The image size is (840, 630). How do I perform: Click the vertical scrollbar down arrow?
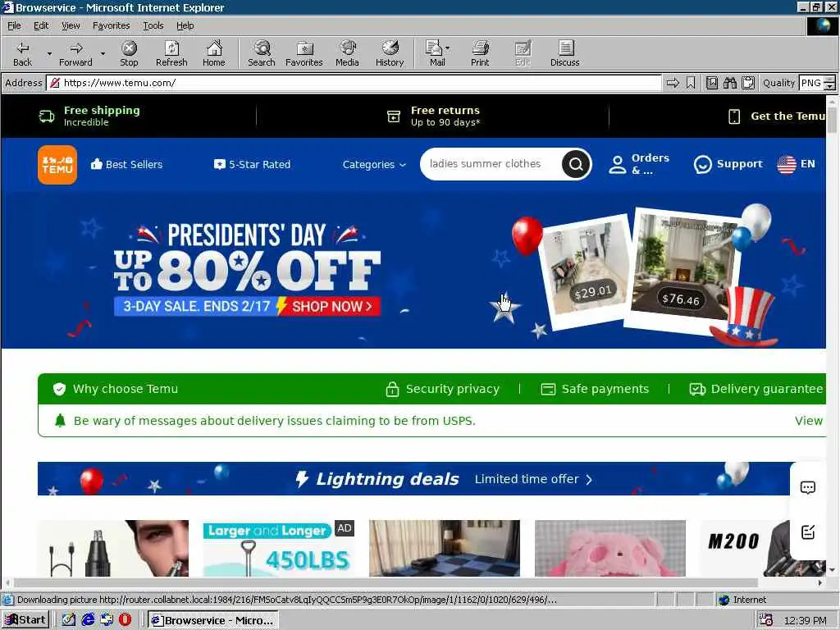coord(832,570)
